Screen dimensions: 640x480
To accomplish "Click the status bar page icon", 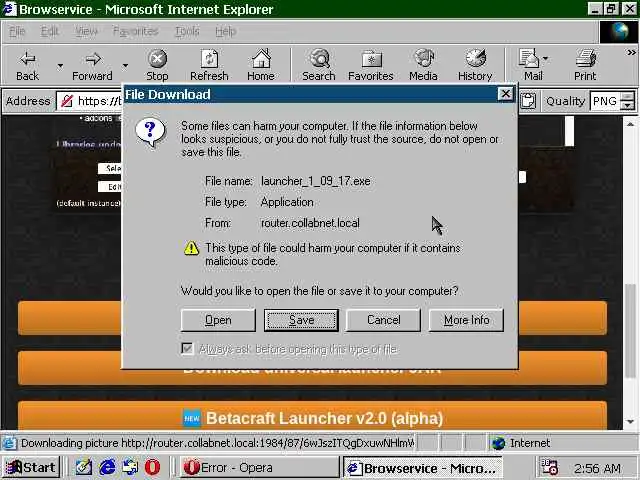I will pyautogui.click(x=10, y=443).
